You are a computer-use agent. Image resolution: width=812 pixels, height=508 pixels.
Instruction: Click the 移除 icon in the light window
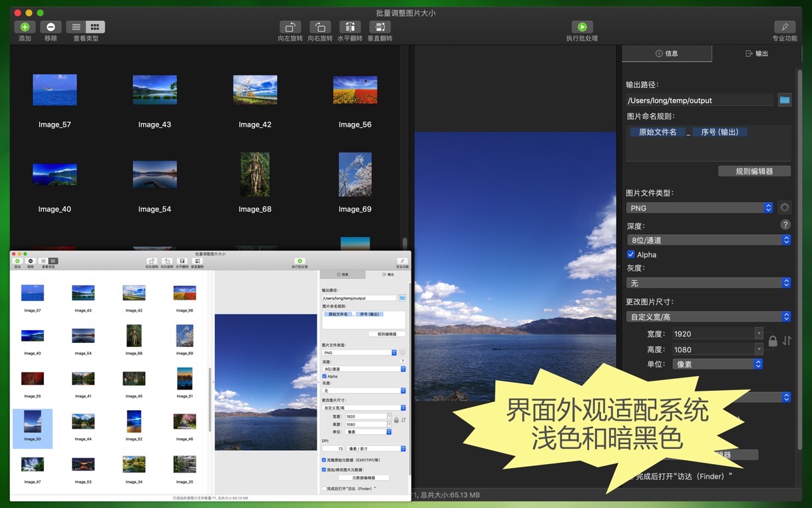coord(31,261)
